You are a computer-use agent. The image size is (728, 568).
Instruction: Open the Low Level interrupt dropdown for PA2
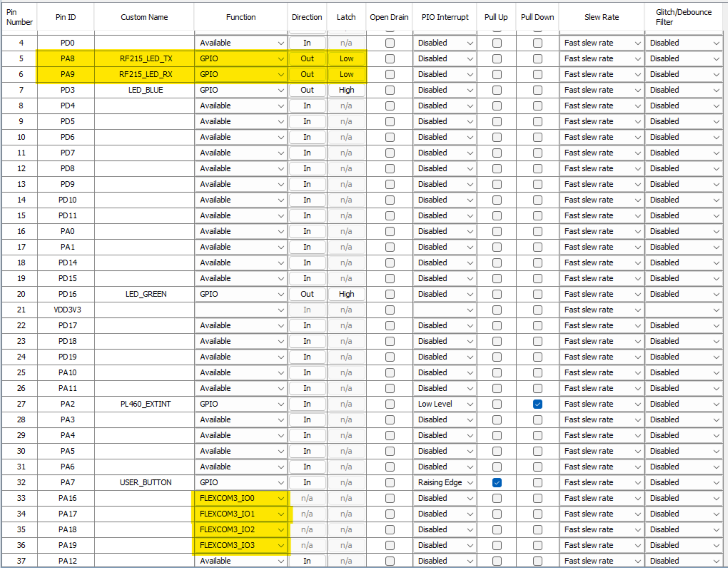click(445, 404)
